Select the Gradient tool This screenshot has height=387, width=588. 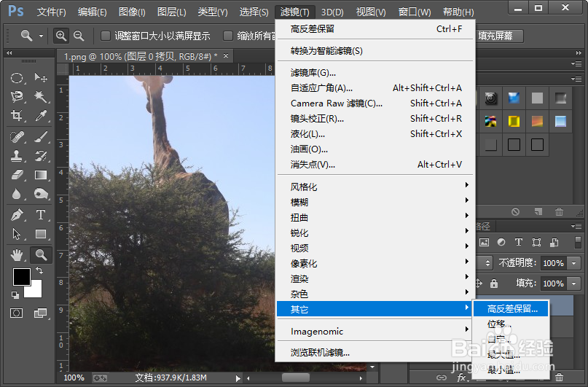(x=41, y=175)
